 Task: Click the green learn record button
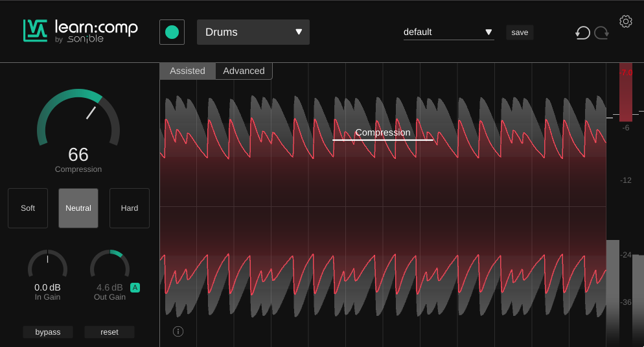pos(172,32)
